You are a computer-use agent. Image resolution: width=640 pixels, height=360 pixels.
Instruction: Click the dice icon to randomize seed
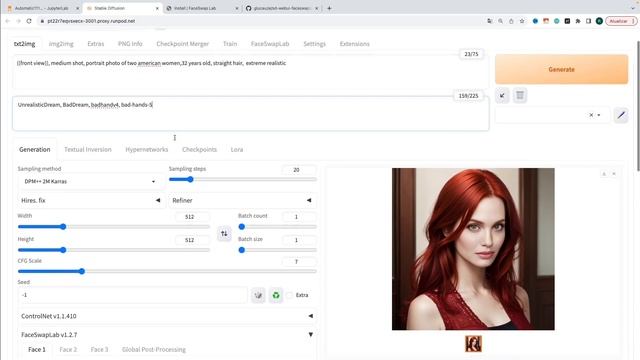258,295
